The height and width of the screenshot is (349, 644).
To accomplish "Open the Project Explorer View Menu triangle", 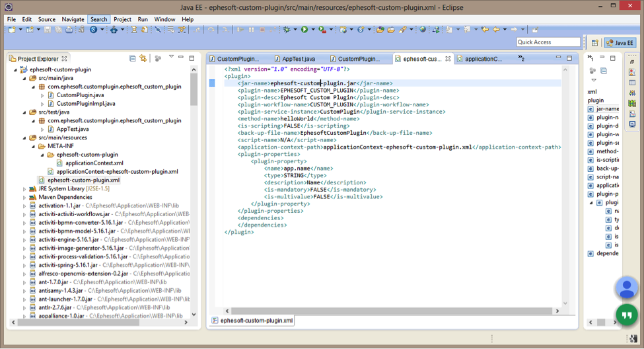I will [171, 57].
